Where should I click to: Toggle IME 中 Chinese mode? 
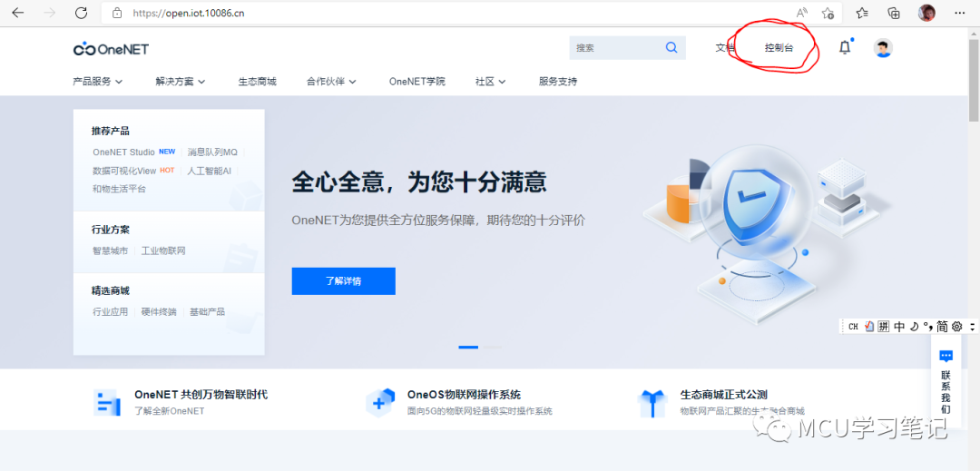(899, 326)
